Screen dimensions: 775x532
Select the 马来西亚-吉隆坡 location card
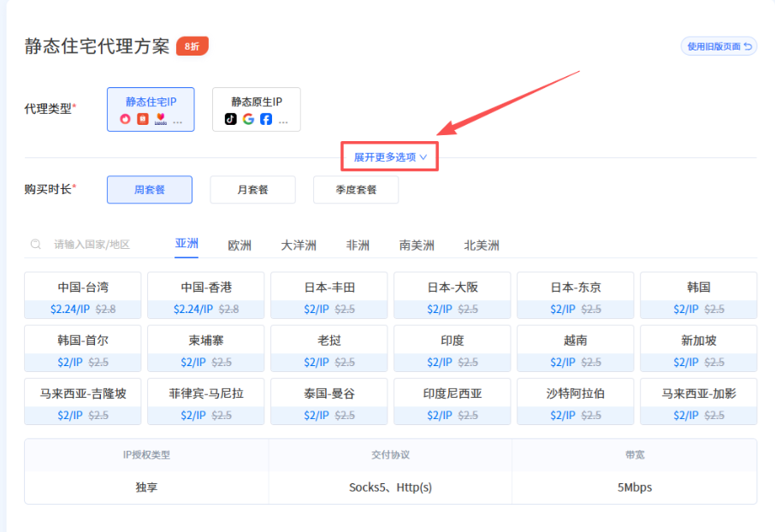point(82,401)
